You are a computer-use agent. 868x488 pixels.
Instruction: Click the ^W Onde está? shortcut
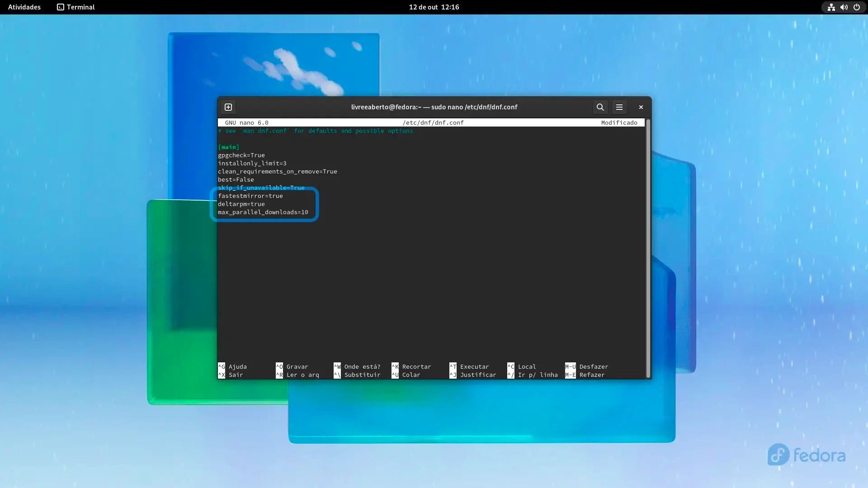click(x=357, y=366)
